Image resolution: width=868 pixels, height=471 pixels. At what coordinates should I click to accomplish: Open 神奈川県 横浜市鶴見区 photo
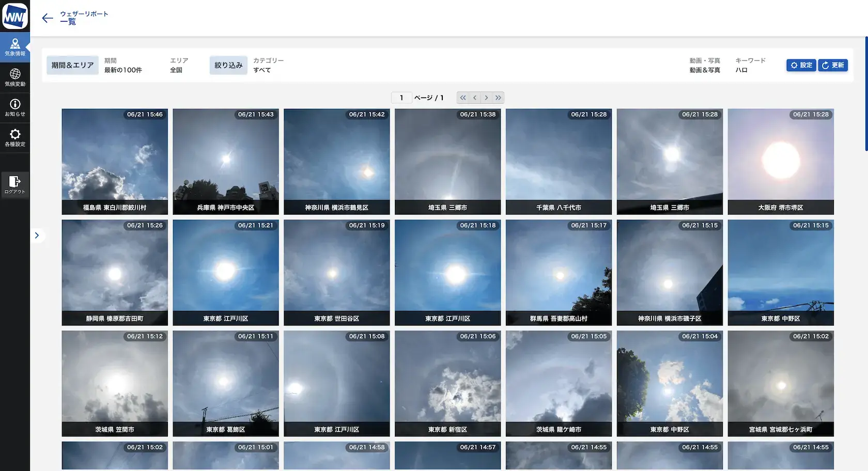click(337, 162)
